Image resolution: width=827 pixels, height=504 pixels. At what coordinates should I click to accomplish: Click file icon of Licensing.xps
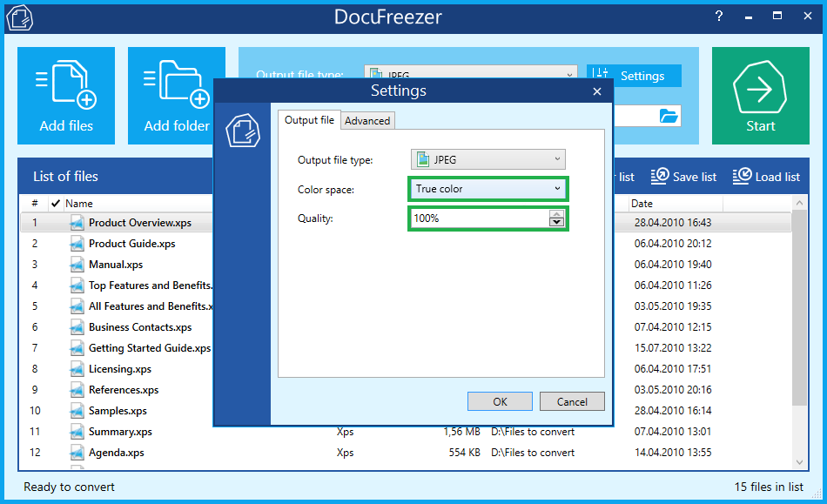coord(77,368)
